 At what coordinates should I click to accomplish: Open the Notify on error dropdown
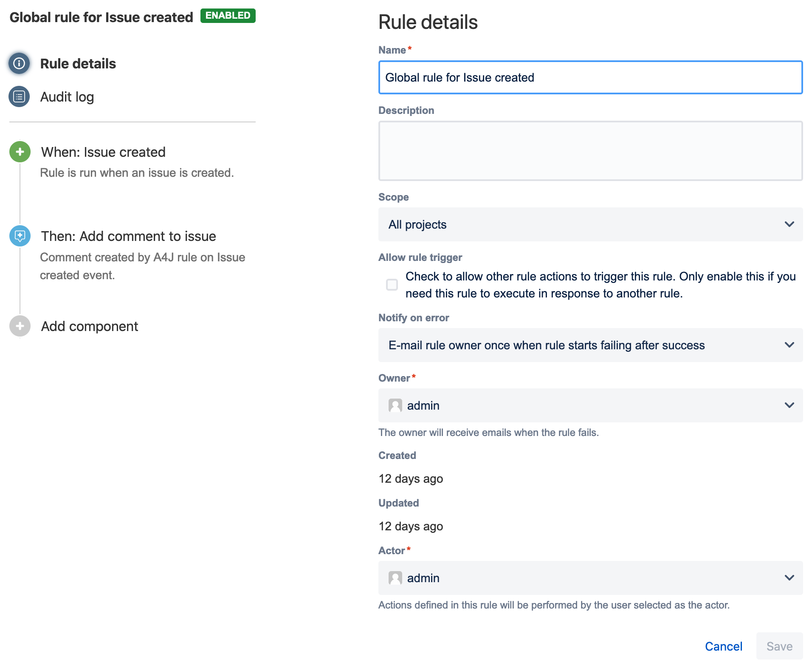tap(590, 345)
